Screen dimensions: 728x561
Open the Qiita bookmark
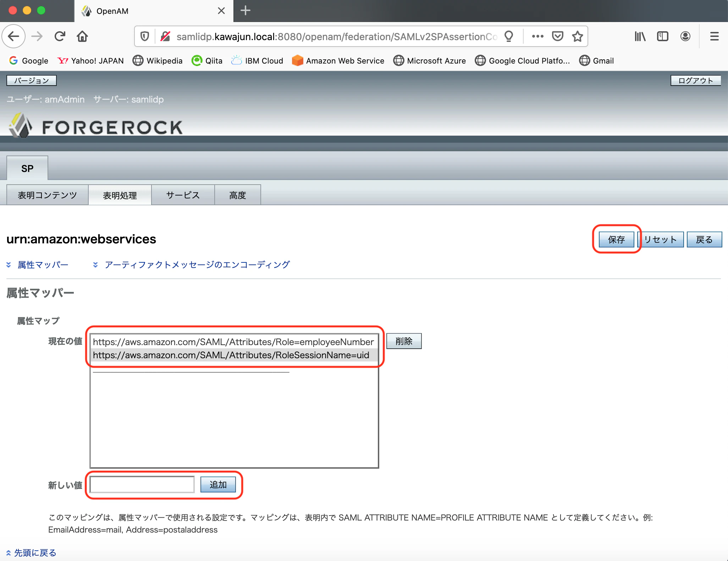pyautogui.click(x=207, y=61)
